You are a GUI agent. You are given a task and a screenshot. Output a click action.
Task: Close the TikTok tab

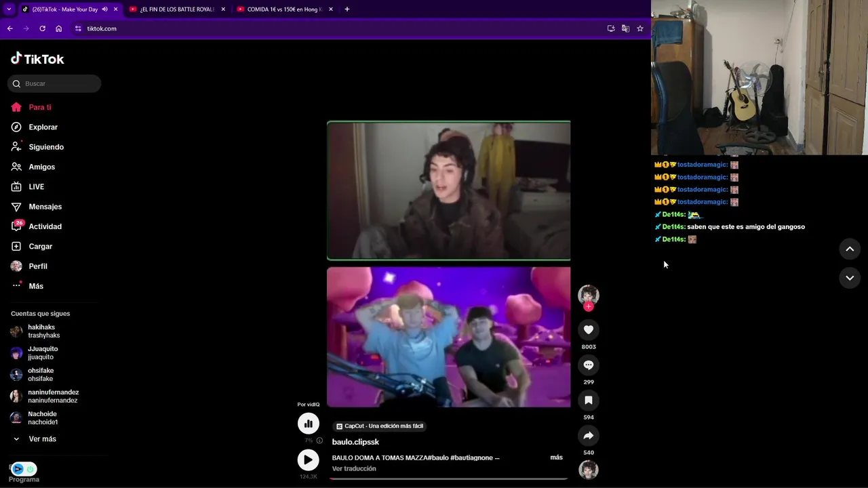pos(115,9)
